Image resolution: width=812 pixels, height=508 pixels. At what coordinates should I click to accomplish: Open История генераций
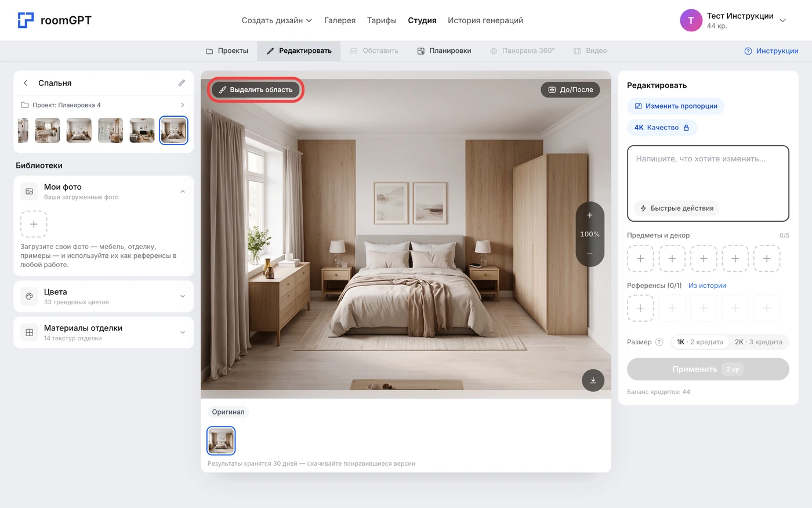click(x=485, y=20)
